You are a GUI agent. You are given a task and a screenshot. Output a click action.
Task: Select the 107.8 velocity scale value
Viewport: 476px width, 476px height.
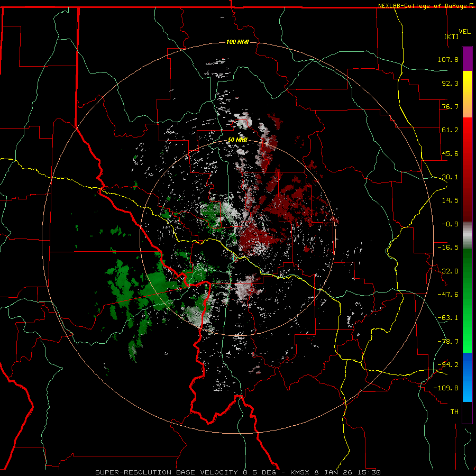[448, 59]
